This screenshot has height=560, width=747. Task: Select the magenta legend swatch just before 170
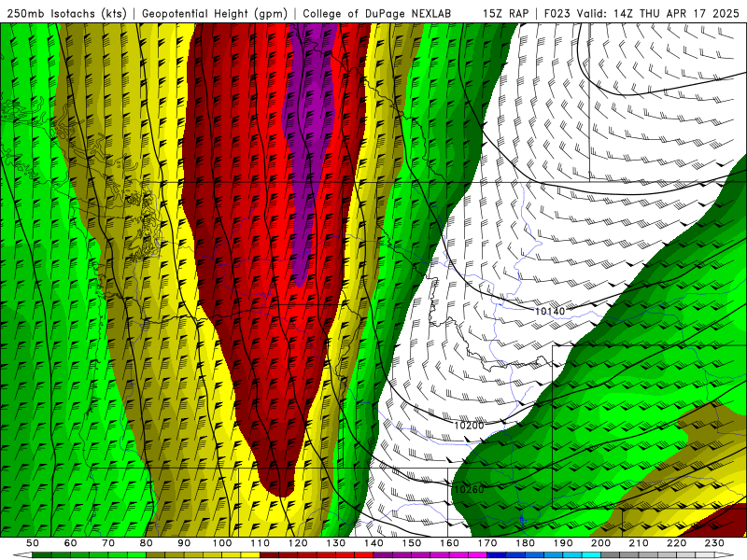(478, 555)
